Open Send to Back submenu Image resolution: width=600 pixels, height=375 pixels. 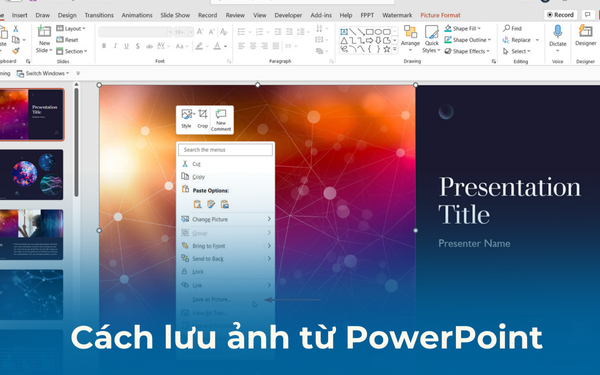pyautogui.click(x=226, y=259)
